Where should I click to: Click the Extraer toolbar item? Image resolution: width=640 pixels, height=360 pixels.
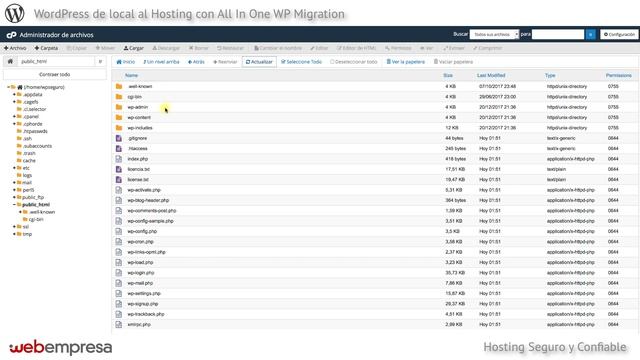point(454,48)
